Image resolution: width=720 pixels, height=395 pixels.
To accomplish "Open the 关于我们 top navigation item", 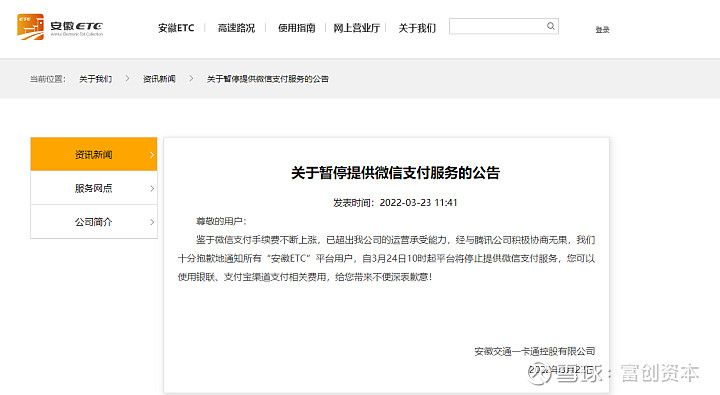I will 417,28.
